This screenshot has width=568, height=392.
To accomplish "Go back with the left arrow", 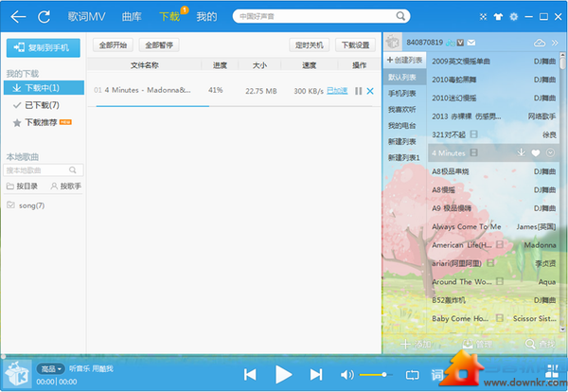I will click(18, 17).
